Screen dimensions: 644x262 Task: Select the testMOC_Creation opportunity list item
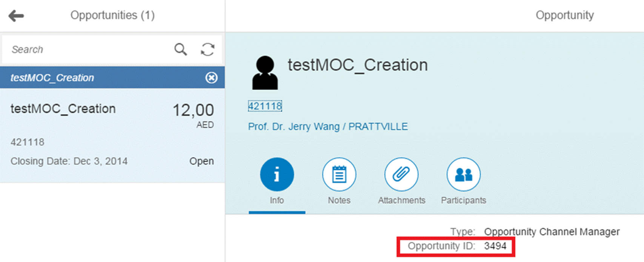[112, 135]
